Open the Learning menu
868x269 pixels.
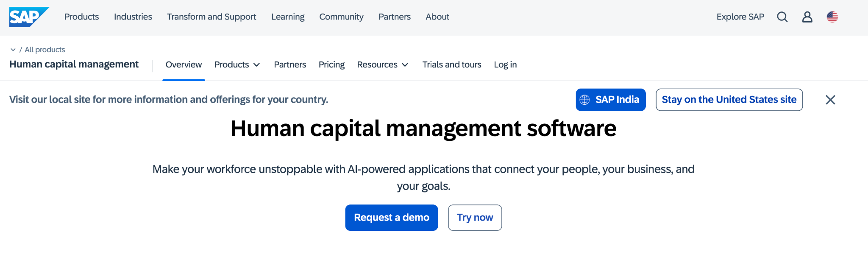[x=288, y=17]
